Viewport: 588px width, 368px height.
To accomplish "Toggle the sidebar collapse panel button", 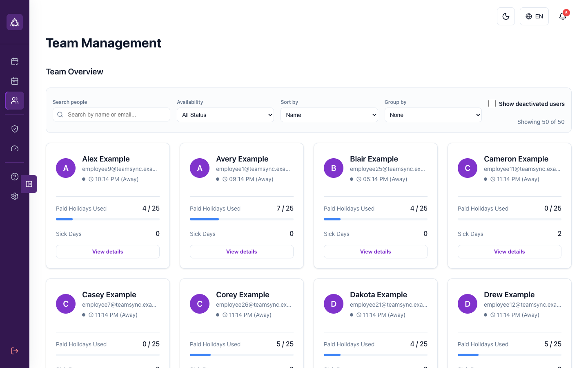I will pyautogui.click(x=29, y=184).
